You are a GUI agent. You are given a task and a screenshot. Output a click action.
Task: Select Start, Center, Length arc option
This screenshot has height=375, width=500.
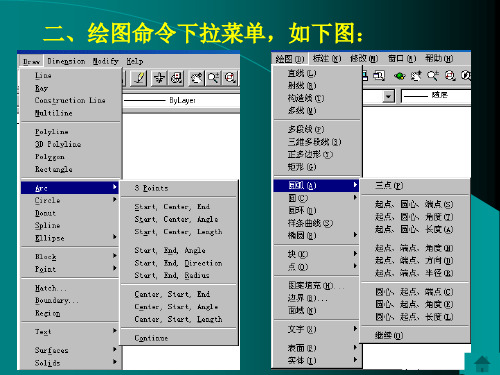(x=179, y=232)
